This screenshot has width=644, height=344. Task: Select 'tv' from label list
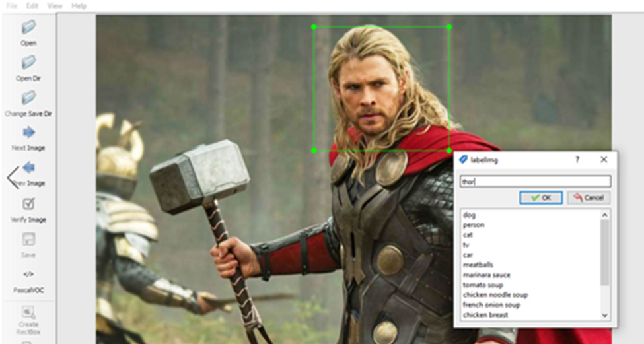click(466, 245)
